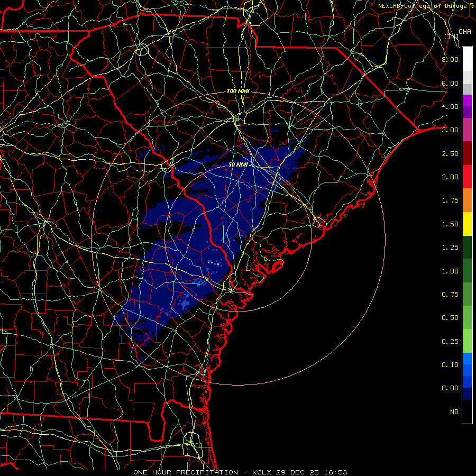Click the 1.00 legend value
Screen dimensions: 476x476
coord(450,271)
